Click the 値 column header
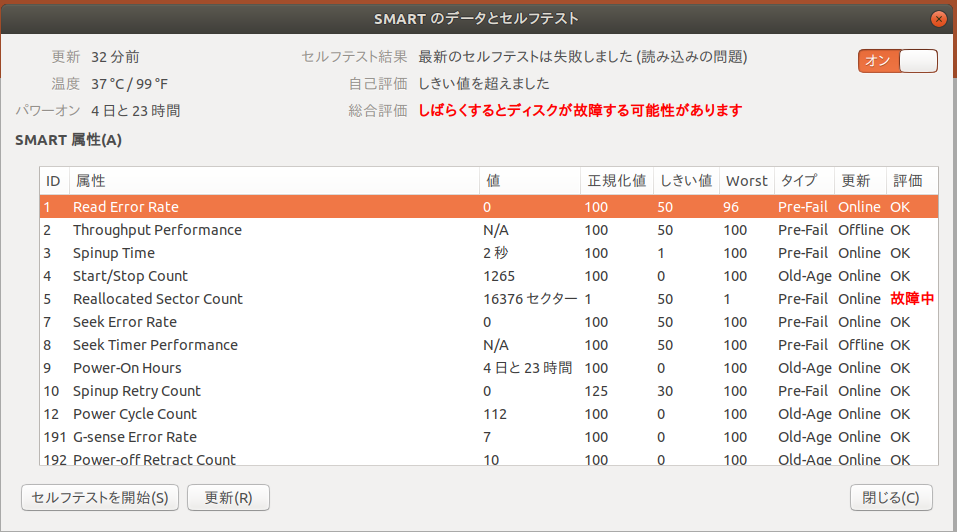 coord(530,181)
